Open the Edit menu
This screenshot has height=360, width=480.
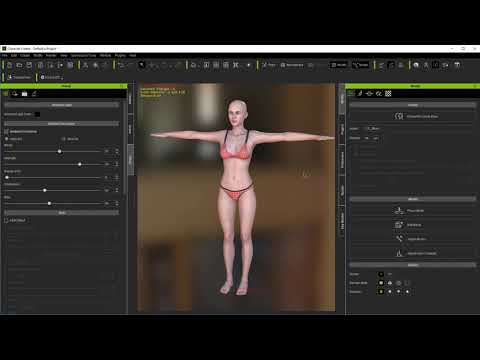tap(14, 55)
